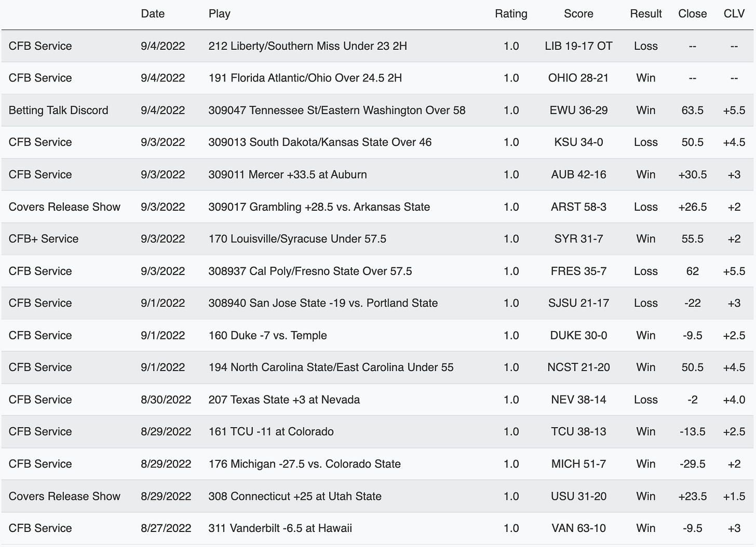Image resolution: width=756 pixels, height=547 pixels.
Task: Click the -22 close value
Action: [693, 303]
